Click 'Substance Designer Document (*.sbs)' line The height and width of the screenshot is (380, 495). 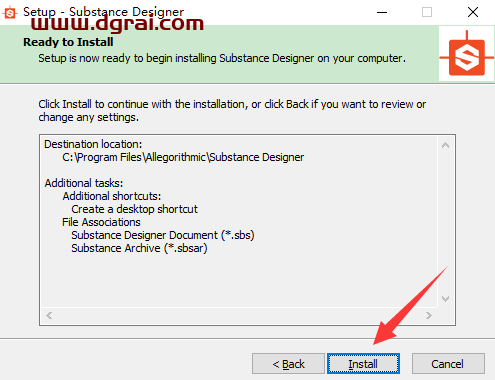(163, 235)
